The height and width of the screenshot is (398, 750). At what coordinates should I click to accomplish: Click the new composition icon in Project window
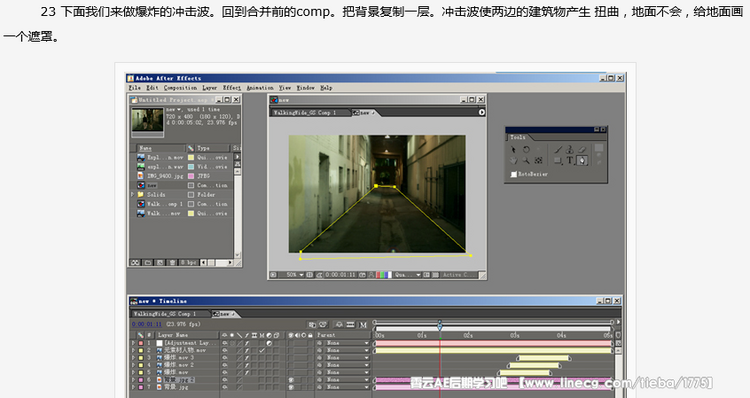160,263
